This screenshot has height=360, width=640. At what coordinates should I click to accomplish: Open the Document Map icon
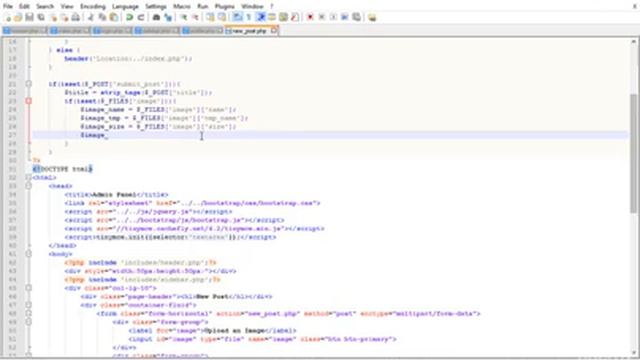click(283, 17)
